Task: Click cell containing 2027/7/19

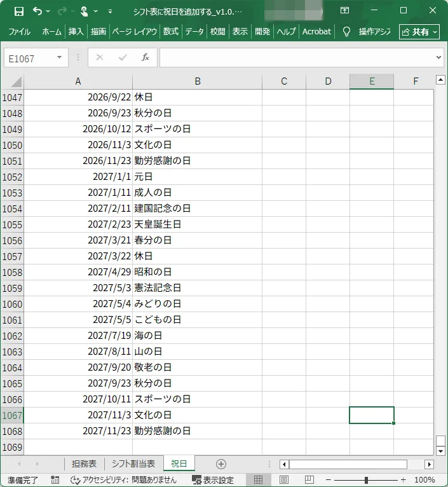Action: pyautogui.click(x=78, y=336)
